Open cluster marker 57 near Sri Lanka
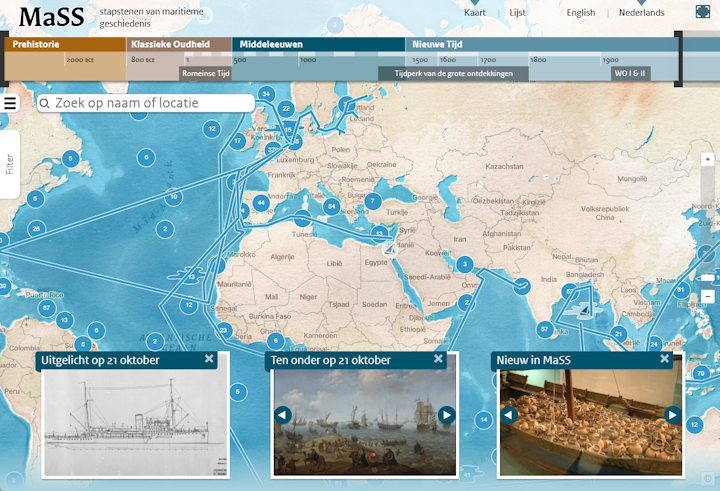 pos(545,329)
